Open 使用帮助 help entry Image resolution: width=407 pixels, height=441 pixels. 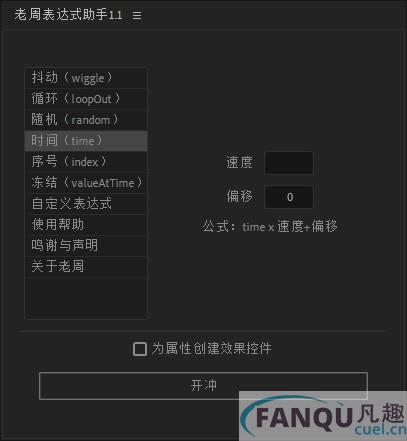pyautogui.click(x=86, y=224)
